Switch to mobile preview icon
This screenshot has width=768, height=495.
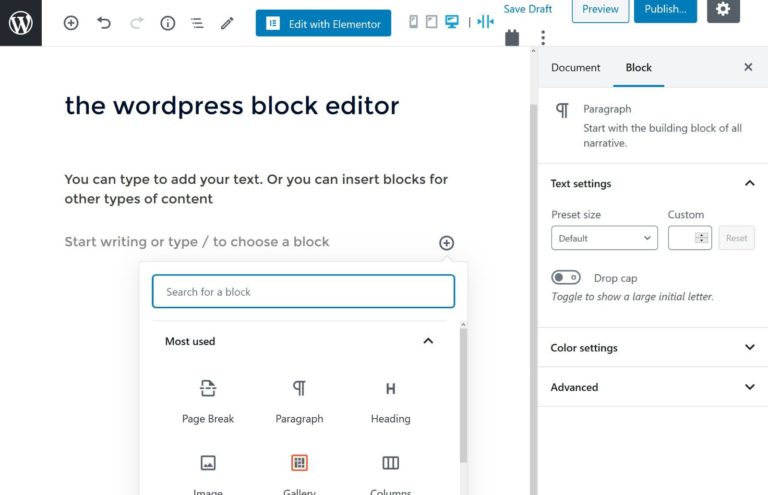pos(413,22)
